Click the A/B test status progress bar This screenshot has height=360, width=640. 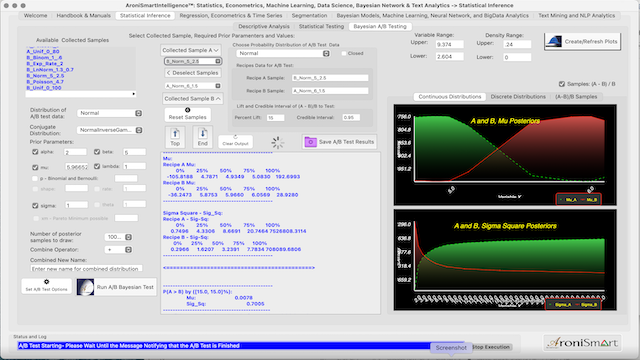coord(241,346)
